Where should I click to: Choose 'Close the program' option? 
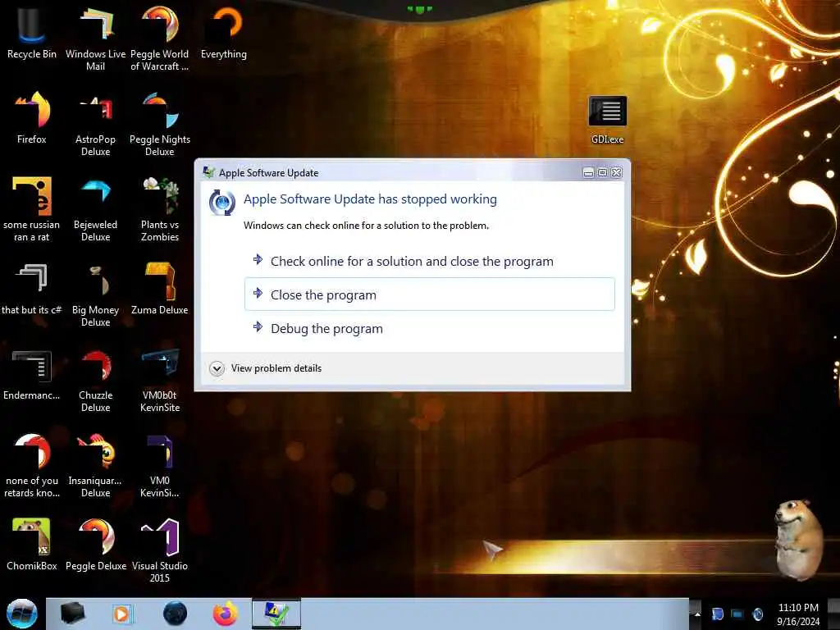coord(430,294)
